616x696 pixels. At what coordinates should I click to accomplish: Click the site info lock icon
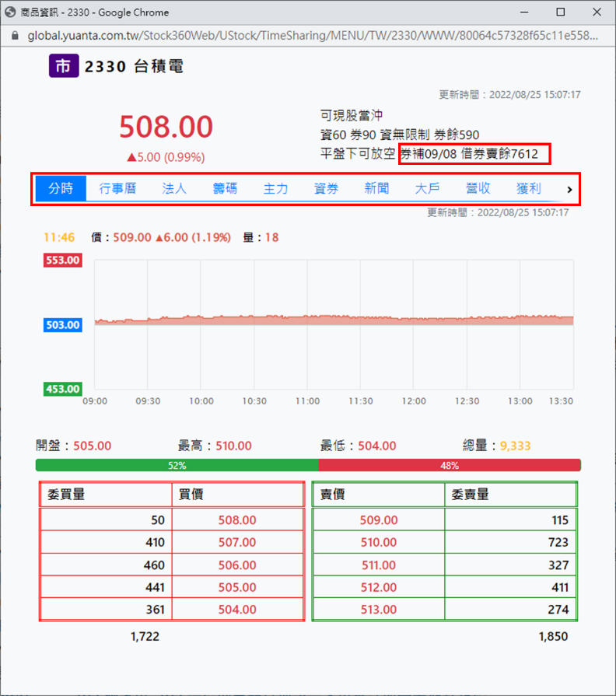pyautogui.click(x=14, y=36)
